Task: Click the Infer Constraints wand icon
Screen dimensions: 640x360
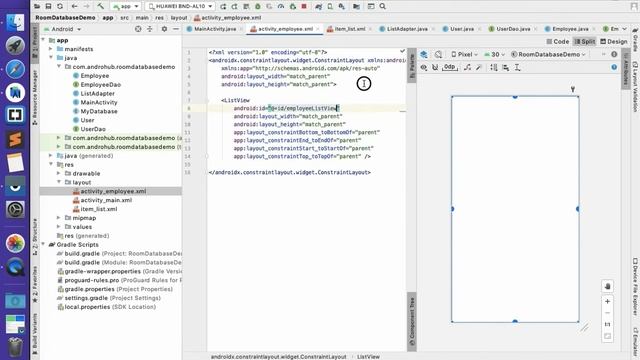Action: [x=478, y=67]
